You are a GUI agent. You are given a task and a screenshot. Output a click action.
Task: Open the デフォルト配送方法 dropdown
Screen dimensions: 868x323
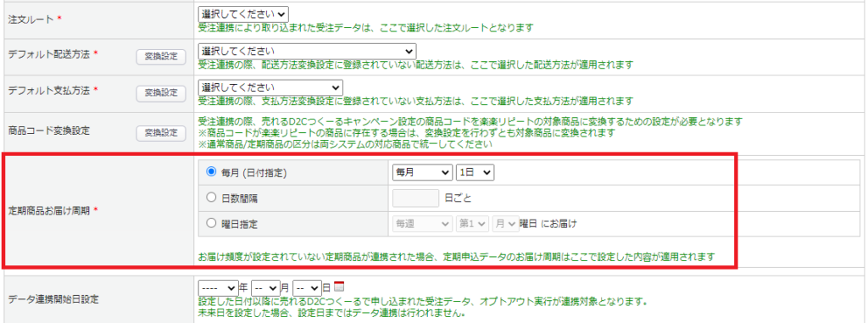(x=307, y=52)
